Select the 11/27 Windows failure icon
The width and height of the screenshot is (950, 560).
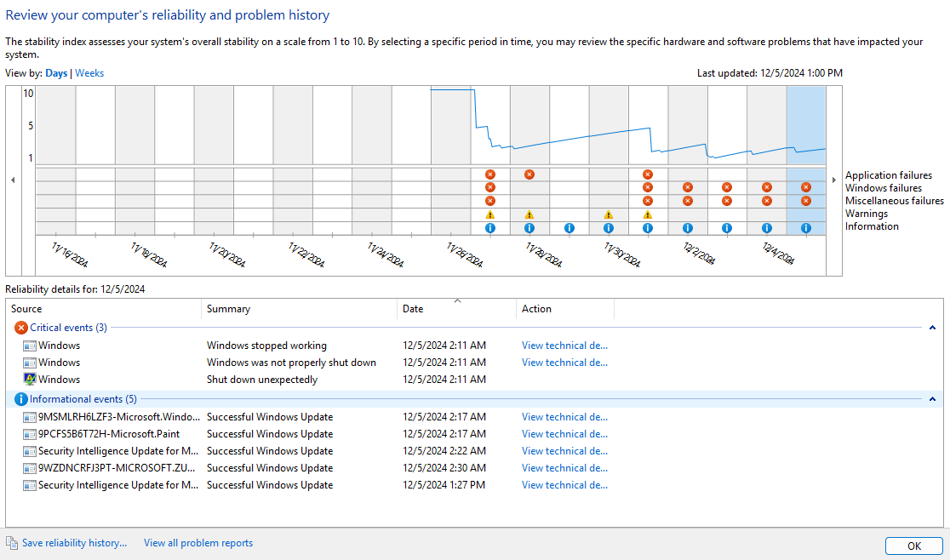[x=490, y=188]
